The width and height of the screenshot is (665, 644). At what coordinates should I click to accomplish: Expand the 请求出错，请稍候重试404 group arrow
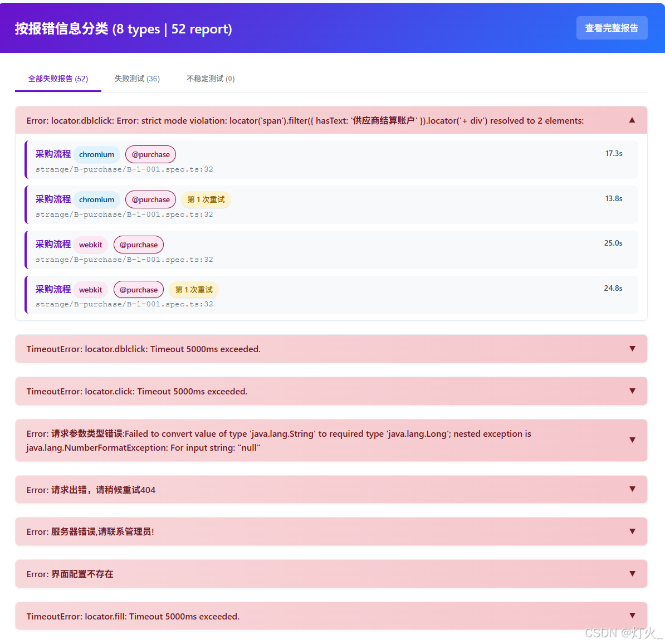632,489
